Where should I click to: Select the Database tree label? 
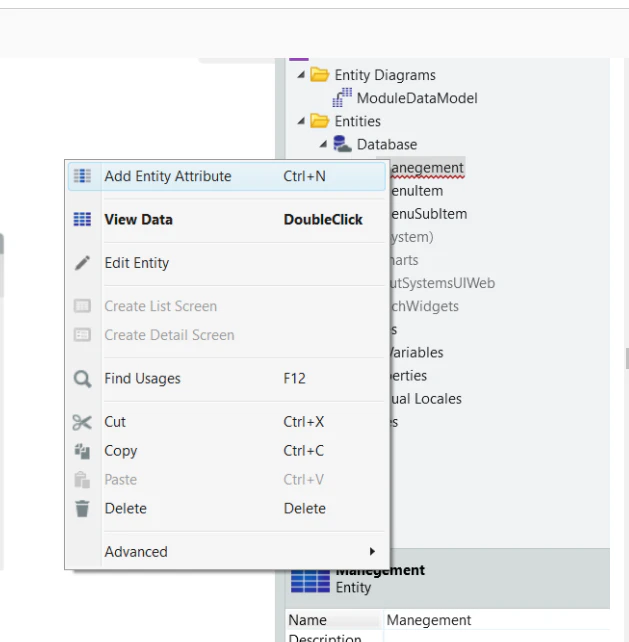pos(387,145)
